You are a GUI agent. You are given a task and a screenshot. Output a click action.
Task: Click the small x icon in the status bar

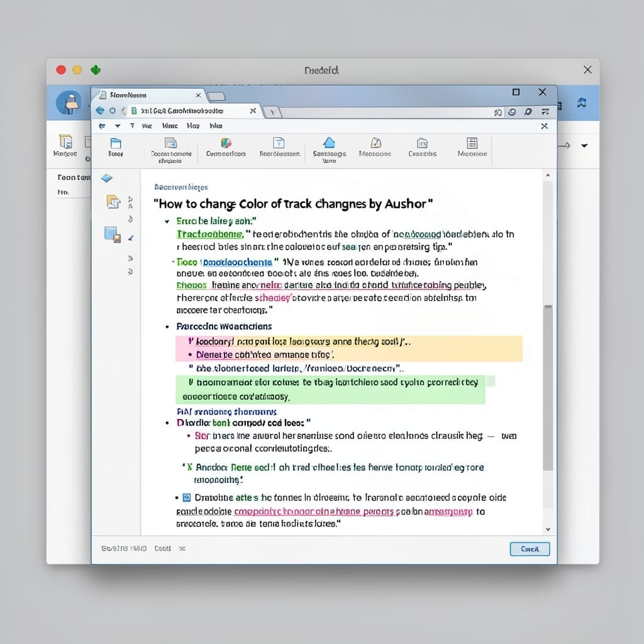click(x=182, y=548)
